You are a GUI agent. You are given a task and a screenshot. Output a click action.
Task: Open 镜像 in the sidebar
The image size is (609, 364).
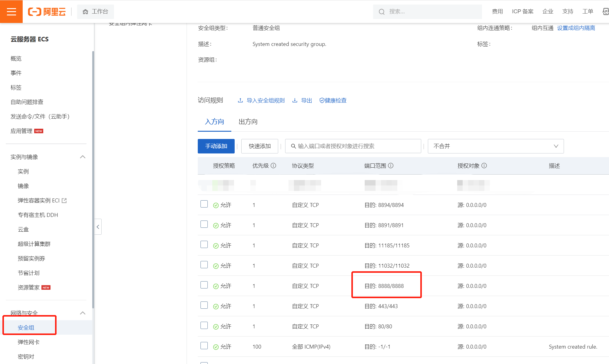[23, 186]
